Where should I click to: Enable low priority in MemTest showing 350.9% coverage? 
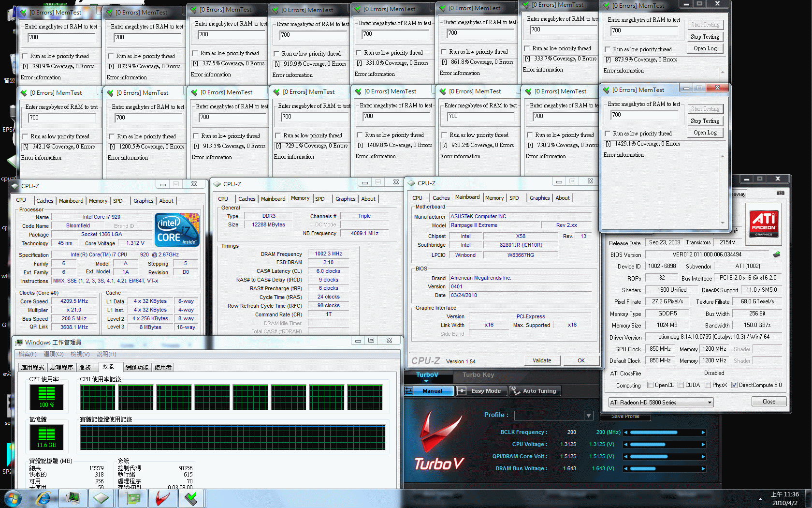(25, 56)
